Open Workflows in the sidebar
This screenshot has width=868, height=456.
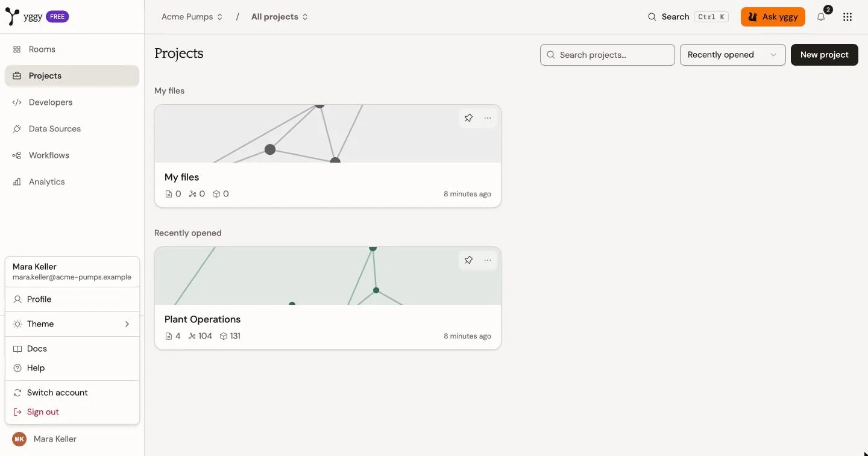pos(72,155)
